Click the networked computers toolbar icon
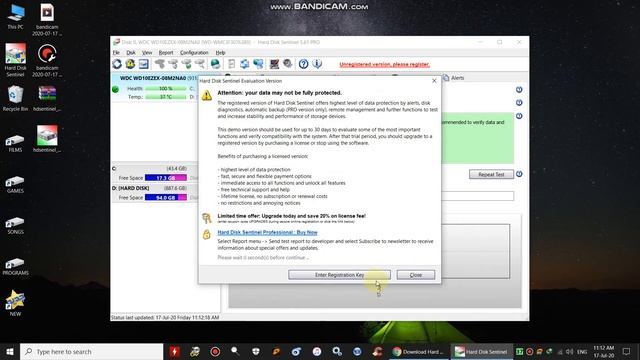 pos(258,64)
